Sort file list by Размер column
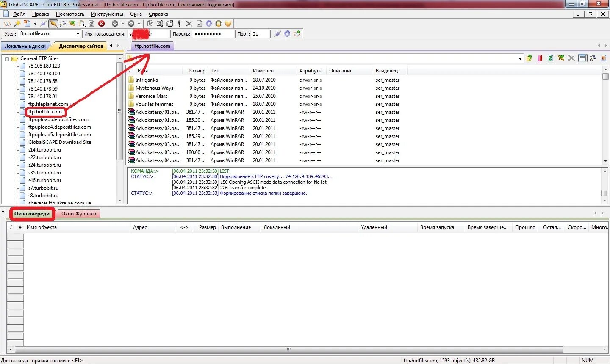610x364 pixels. 197,71
